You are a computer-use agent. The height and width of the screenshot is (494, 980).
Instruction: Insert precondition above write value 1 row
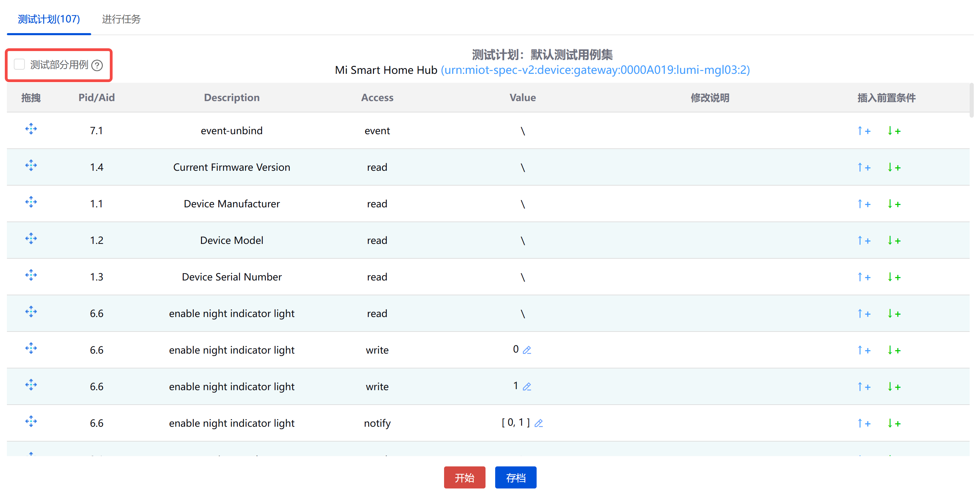tap(864, 386)
